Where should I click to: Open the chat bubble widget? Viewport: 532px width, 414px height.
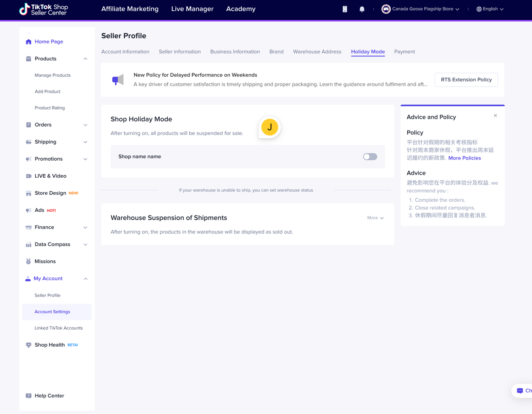coord(522,391)
